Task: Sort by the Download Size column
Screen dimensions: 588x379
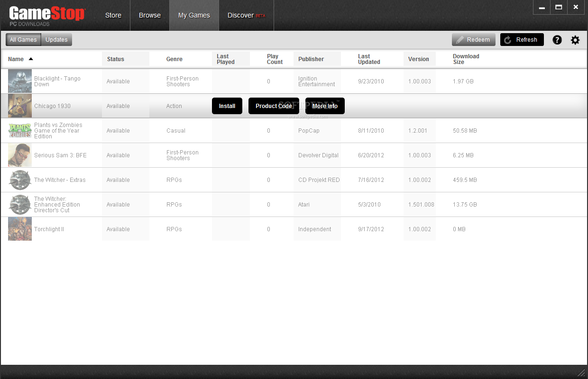Action: pos(466,59)
